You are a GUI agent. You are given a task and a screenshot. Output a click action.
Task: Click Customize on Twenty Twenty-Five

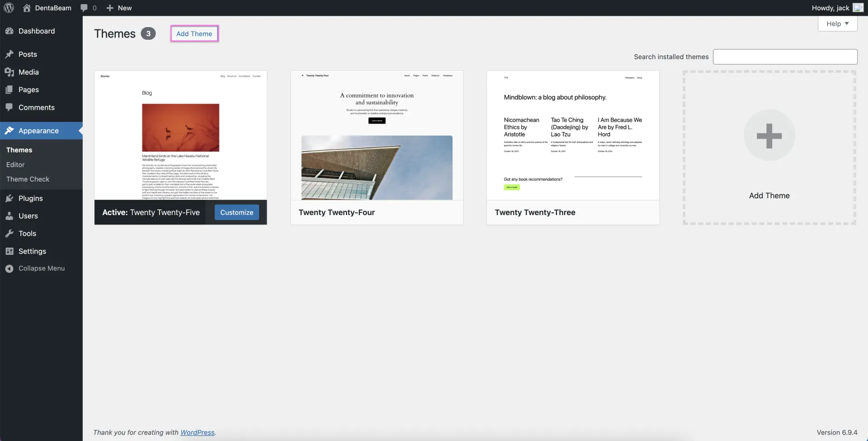coord(236,212)
